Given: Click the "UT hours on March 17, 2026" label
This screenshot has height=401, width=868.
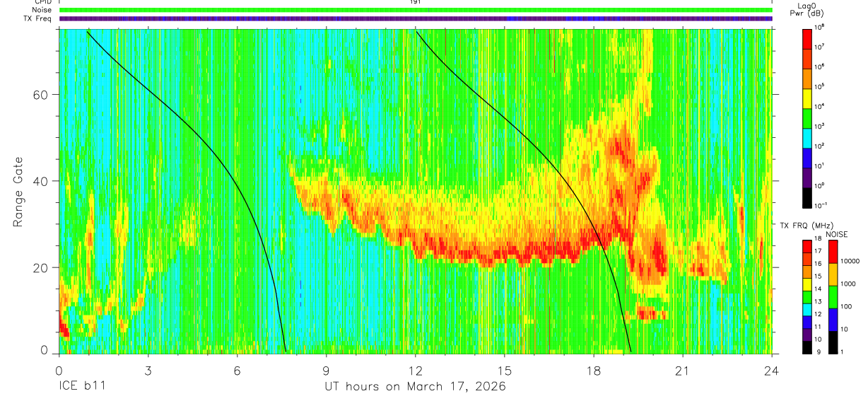Looking at the screenshot, I should [415, 387].
